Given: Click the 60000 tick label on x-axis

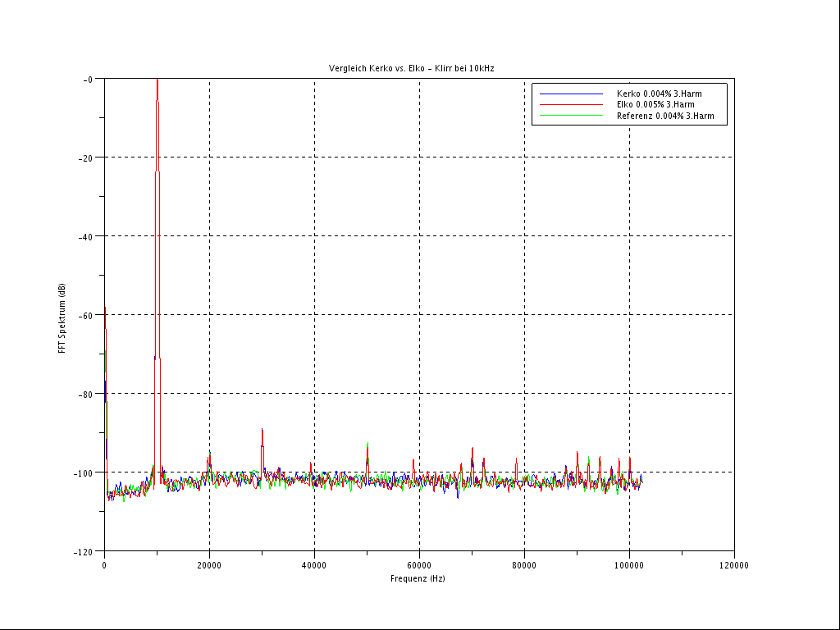Looking at the screenshot, I should click(419, 565).
